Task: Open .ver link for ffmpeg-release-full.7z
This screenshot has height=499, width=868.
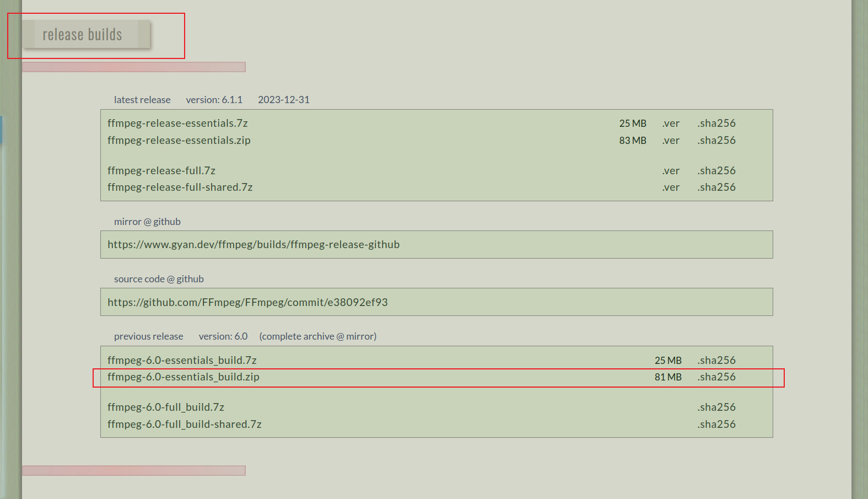Action: [671, 170]
